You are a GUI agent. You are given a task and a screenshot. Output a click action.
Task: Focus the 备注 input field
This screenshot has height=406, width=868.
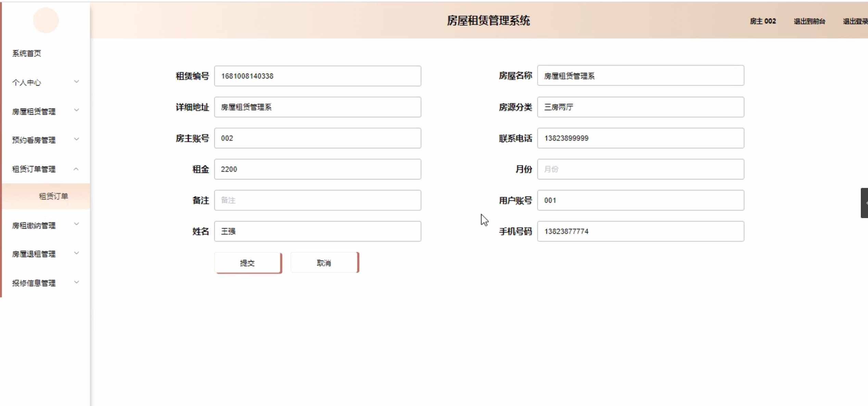click(x=317, y=200)
